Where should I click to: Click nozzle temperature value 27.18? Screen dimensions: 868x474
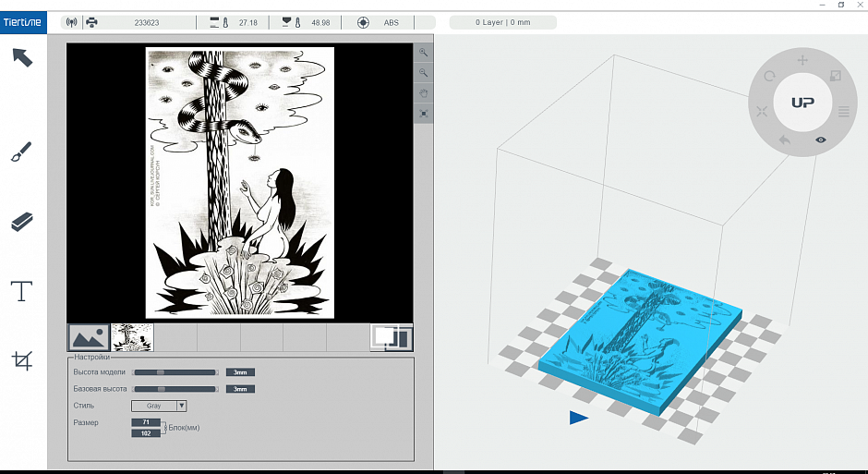[x=248, y=23]
